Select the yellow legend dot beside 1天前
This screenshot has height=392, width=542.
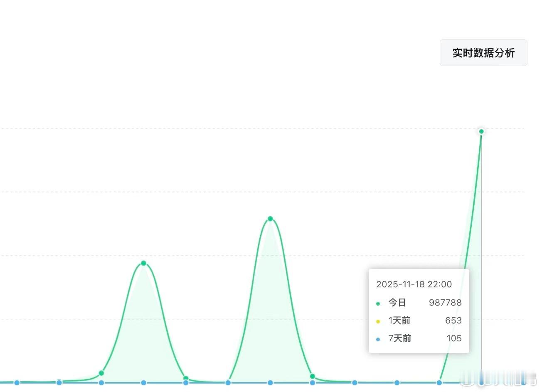point(378,321)
